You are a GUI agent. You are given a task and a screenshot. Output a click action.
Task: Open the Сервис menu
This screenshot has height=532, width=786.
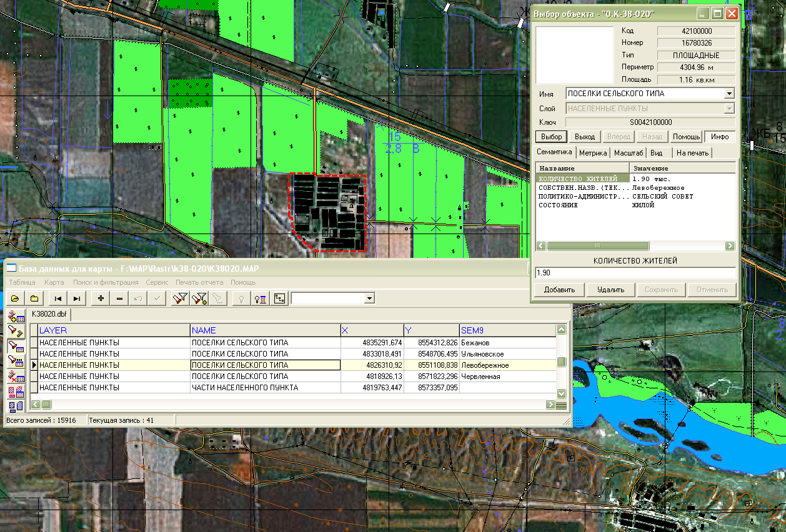[x=157, y=282]
